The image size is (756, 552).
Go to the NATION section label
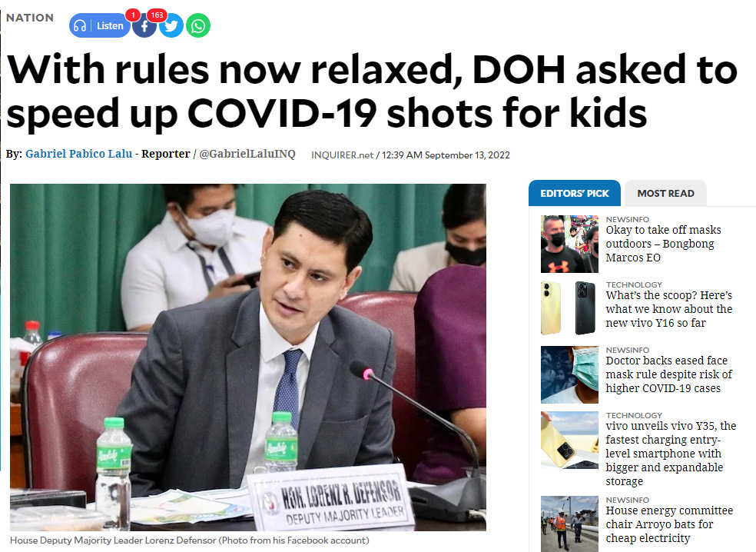click(30, 18)
